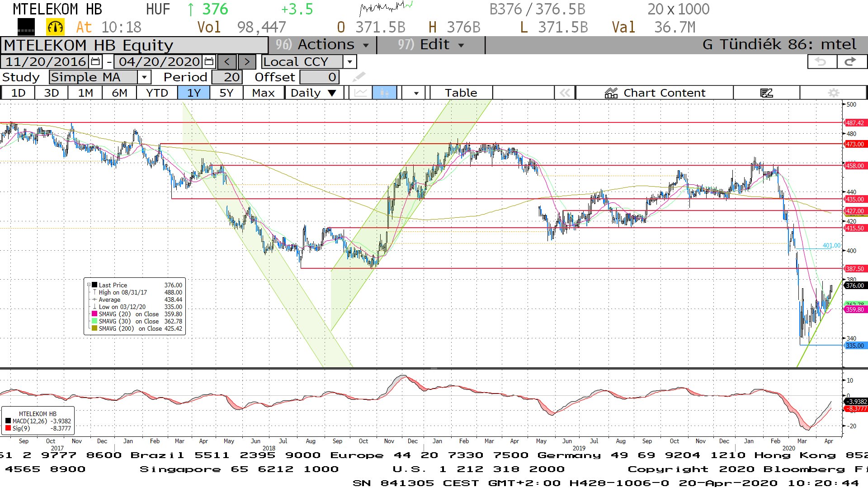Image resolution: width=868 pixels, height=501 pixels.
Task: Click the 401.00 blue chart annotation
Action: 831,245
